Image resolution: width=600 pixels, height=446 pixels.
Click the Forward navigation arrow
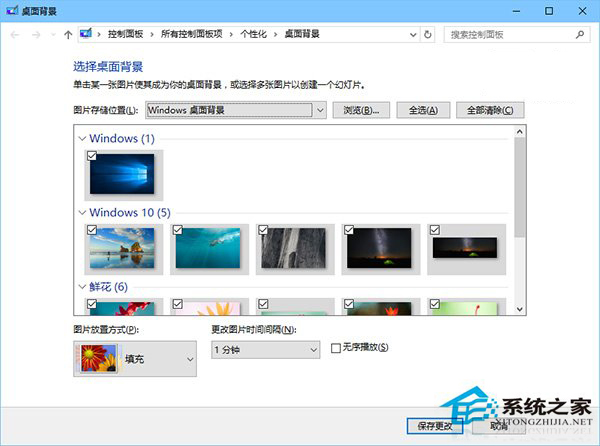tap(36, 35)
